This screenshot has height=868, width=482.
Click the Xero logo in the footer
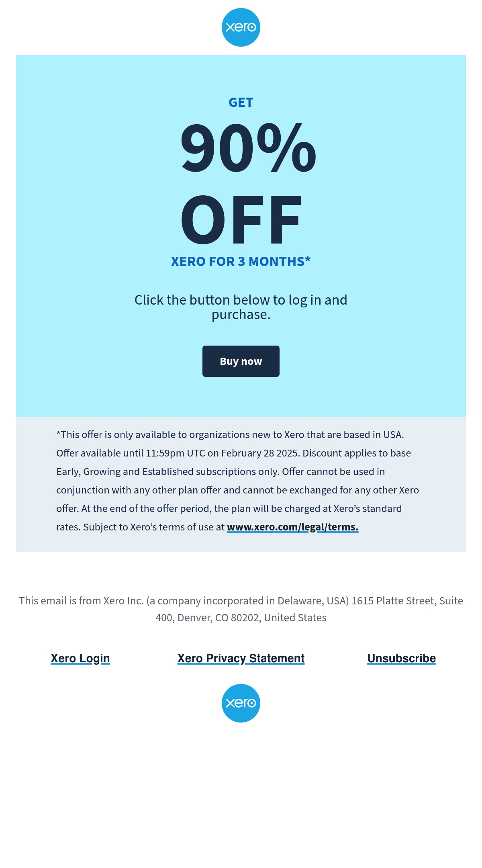[241, 703]
